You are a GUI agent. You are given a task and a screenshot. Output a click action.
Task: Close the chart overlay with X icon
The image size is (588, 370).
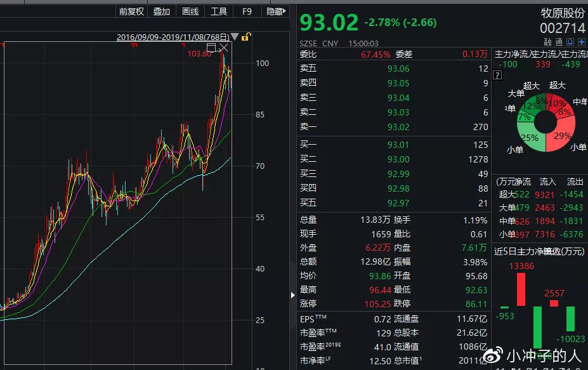(223, 48)
